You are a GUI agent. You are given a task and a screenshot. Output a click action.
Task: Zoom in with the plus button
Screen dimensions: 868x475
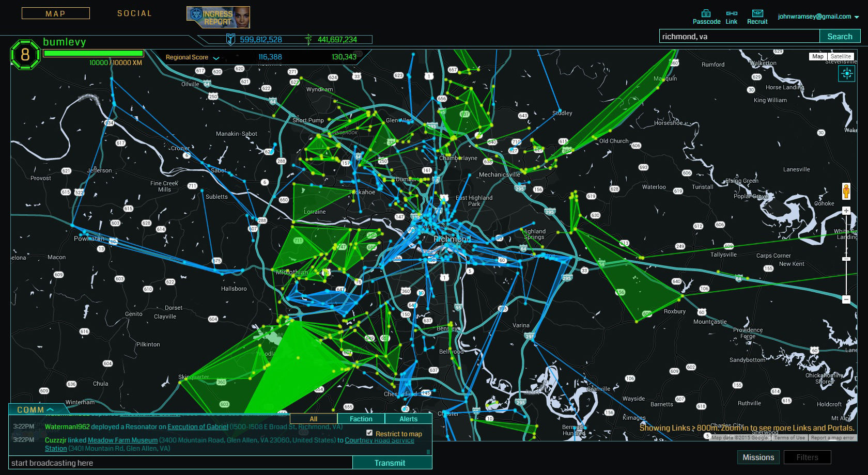pos(846,211)
